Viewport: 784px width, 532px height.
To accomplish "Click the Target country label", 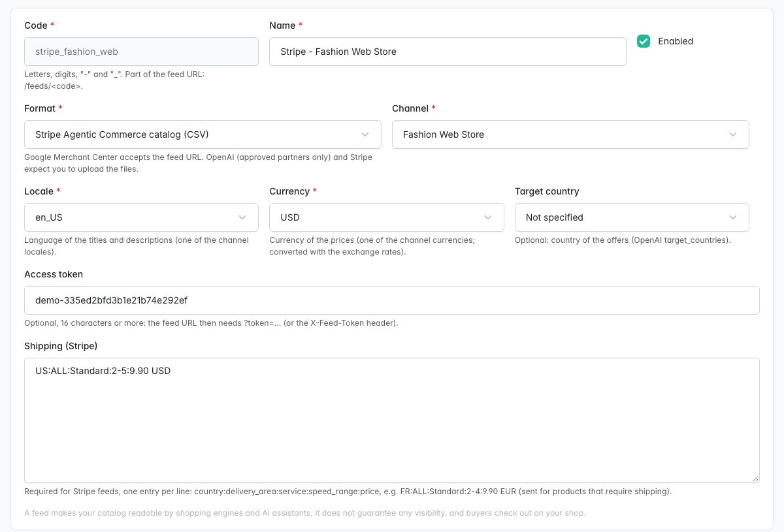I will coord(547,191).
